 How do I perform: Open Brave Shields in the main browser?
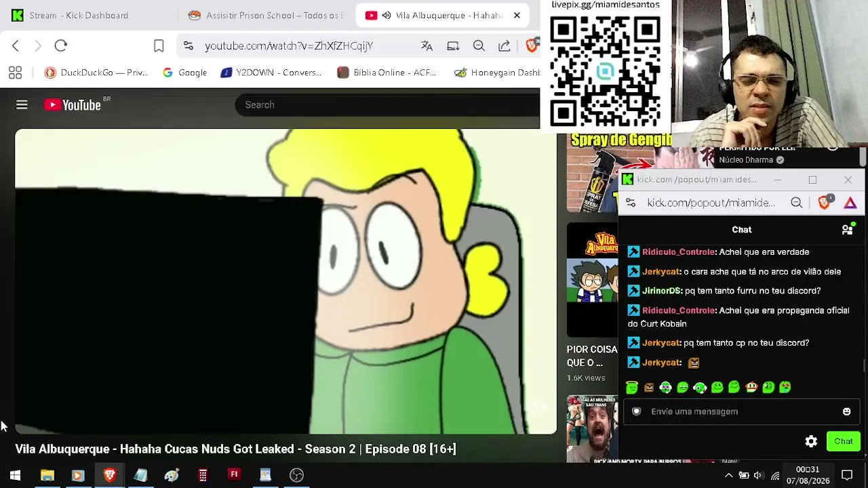[532, 45]
